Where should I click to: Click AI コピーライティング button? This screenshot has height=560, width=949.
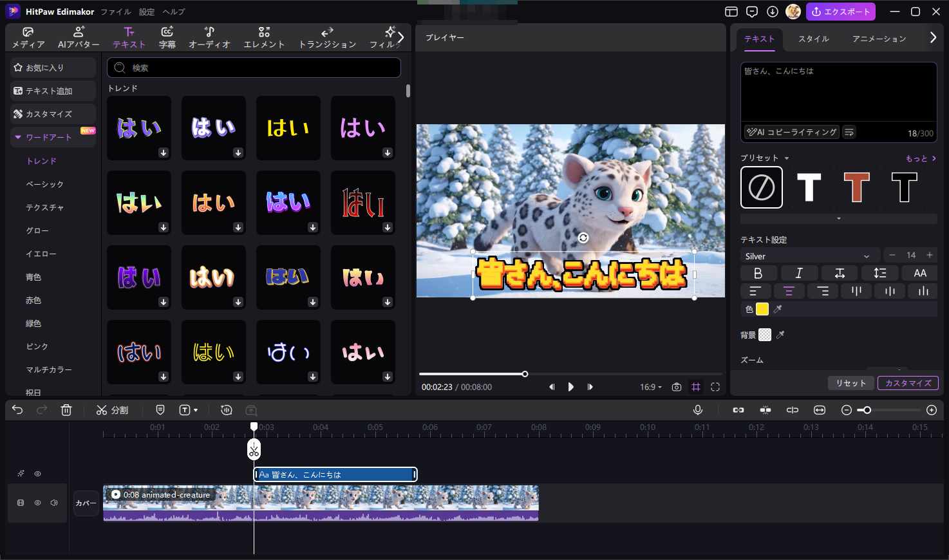tap(791, 132)
